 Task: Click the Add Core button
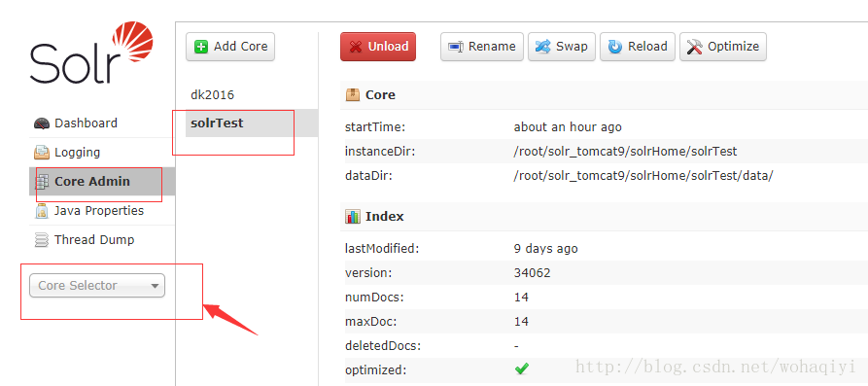pos(230,47)
